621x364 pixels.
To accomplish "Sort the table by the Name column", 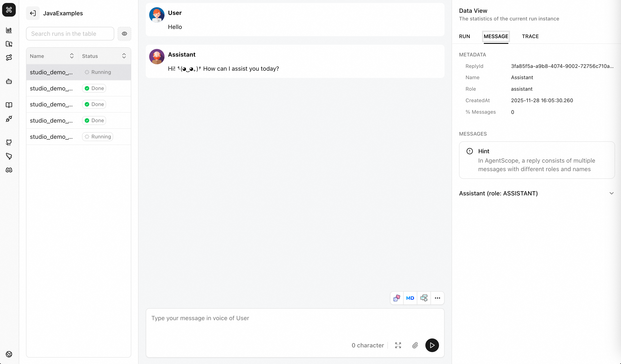I will 72,56.
